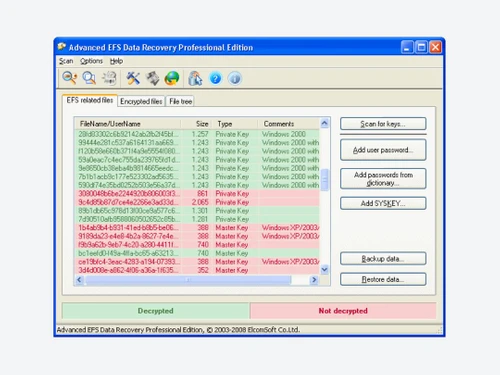This screenshot has height=375, width=500.
Task: Select row starting with 89b1db65c978
Action: coord(197,211)
